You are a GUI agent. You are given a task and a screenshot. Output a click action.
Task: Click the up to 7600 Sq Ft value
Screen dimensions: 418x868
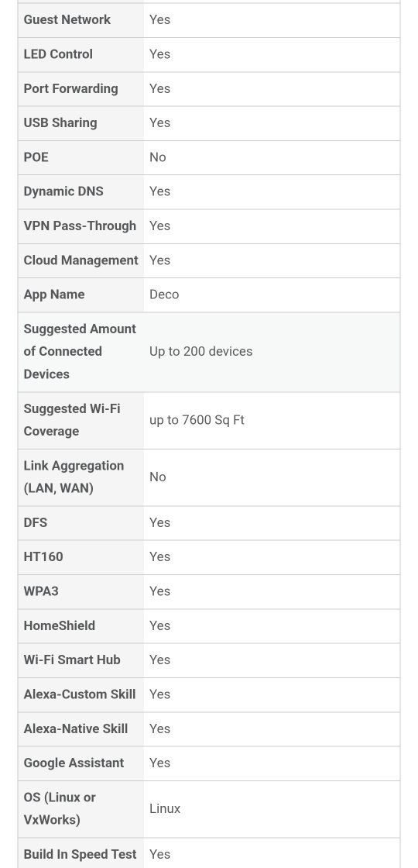(197, 420)
